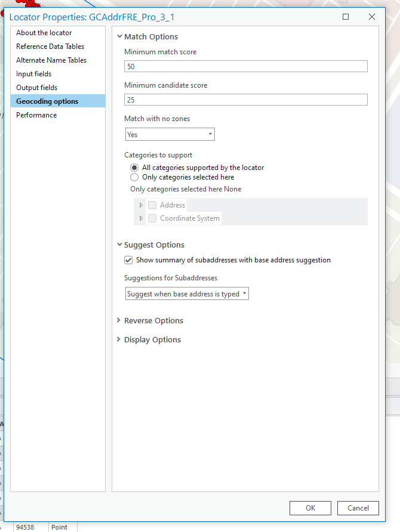Toggle Show summary of subaddresses checkbox

[128, 260]
